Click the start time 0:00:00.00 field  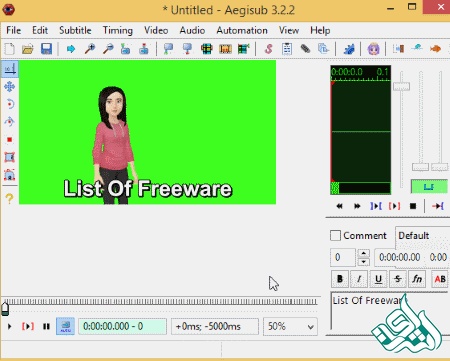[400, 257]
